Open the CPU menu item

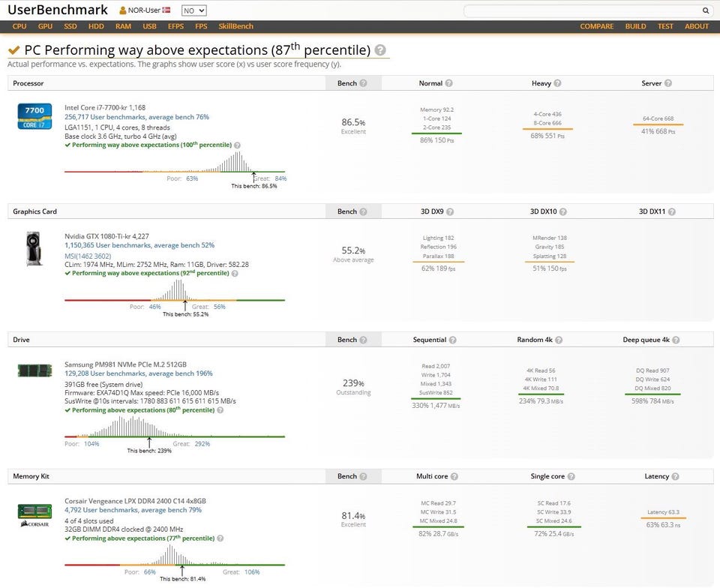tap(19, 26)
